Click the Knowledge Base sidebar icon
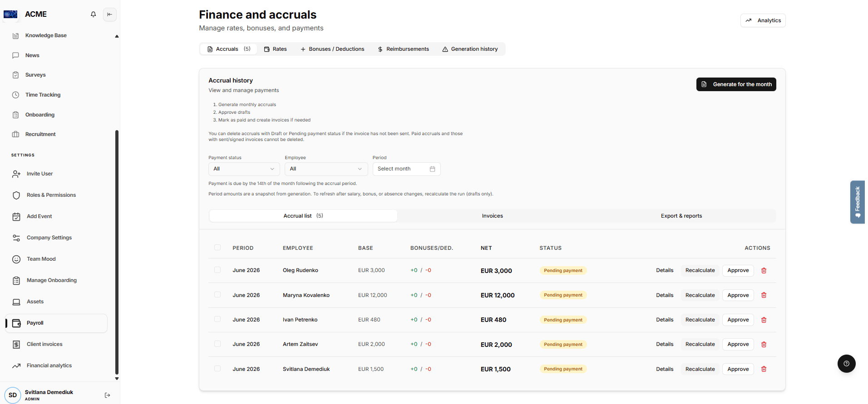The image size is (868, 404). coord(15,35)
